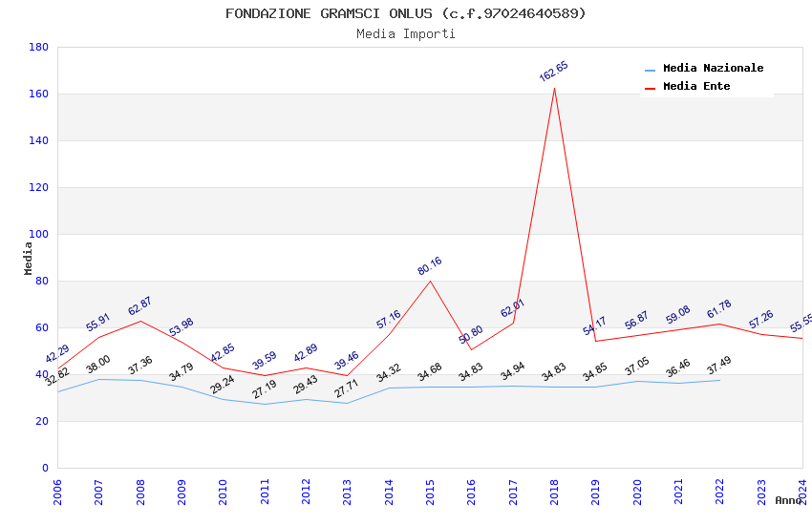Click the 2018 x-axis year label
This screenshot has width=812, height=525.
554,492
